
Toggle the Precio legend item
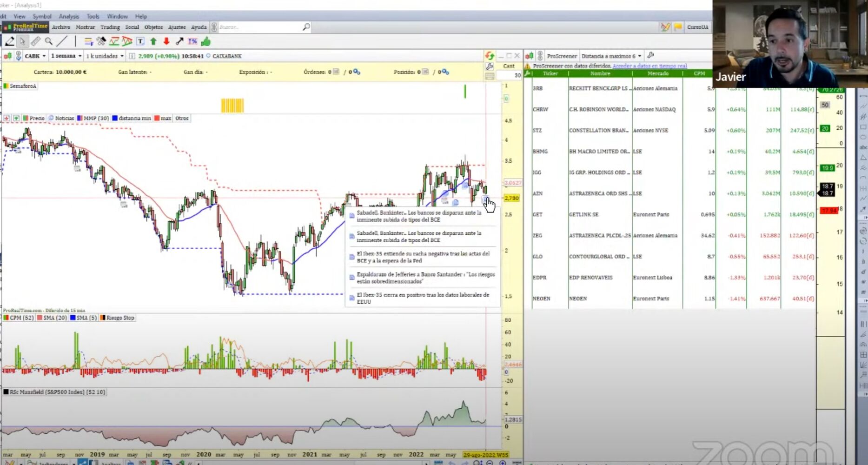pyautogui.click(x=33, y=118)
